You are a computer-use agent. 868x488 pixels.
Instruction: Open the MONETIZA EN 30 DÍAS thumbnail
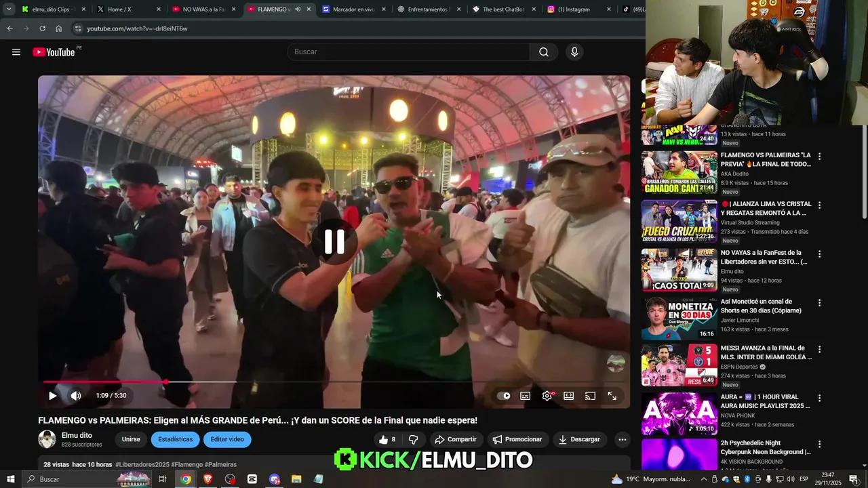pos(679,319)
